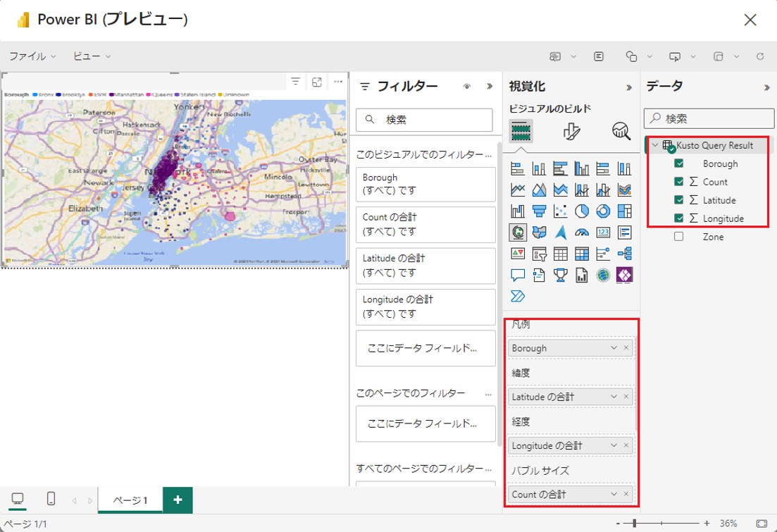Check the Zone field checkbox
Screen dimensions: 777x532
[678, 237]
